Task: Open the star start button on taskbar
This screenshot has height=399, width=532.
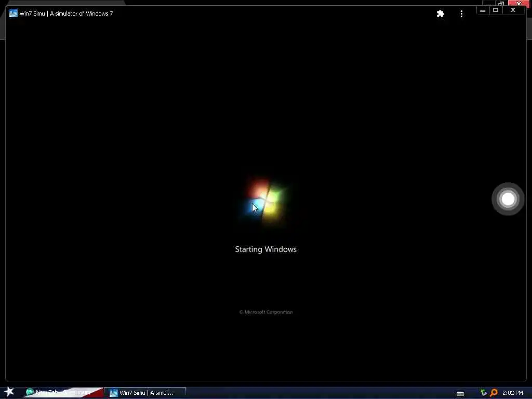Action: click(9, 392)
